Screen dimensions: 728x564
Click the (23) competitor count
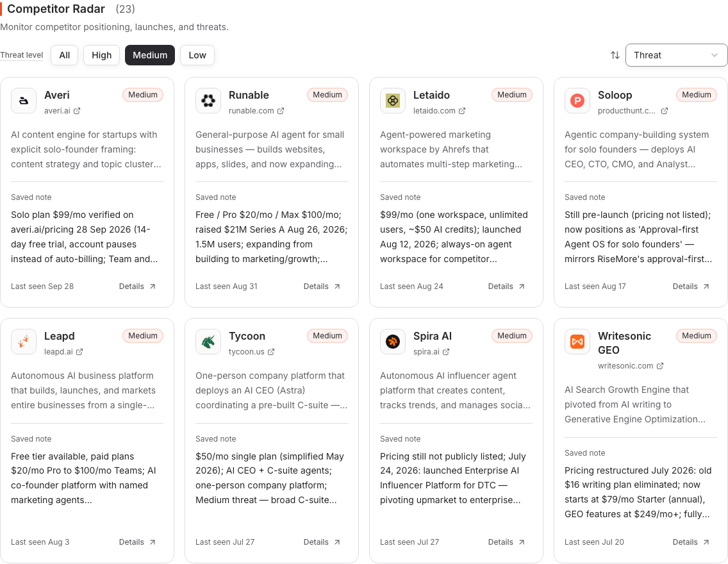pyautogui.click(x=126, y=9)
